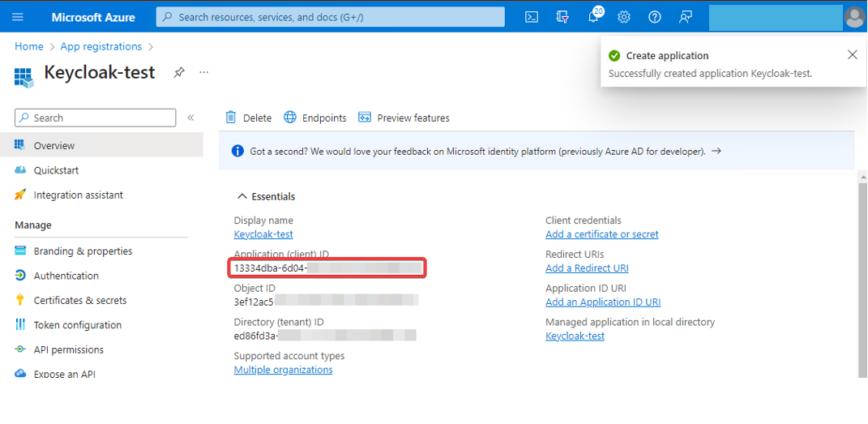
Task: Click the Delete trash icon
Action: (x=230, y=118)
